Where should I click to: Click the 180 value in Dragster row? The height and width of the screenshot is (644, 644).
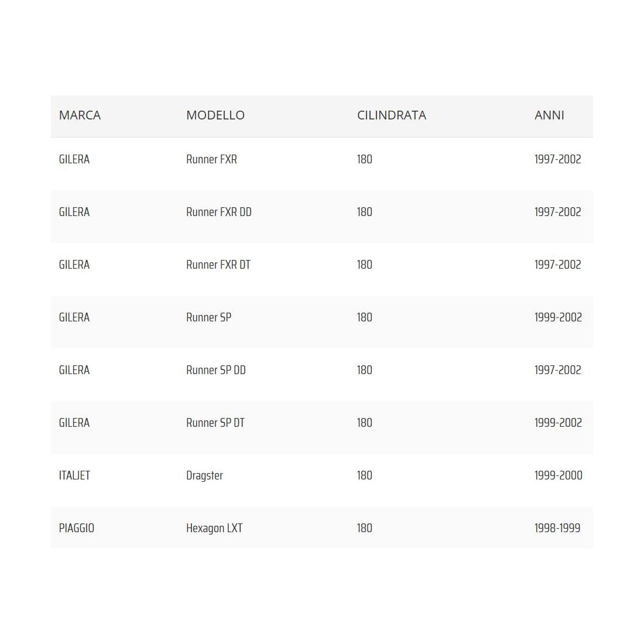click(364, 475)
